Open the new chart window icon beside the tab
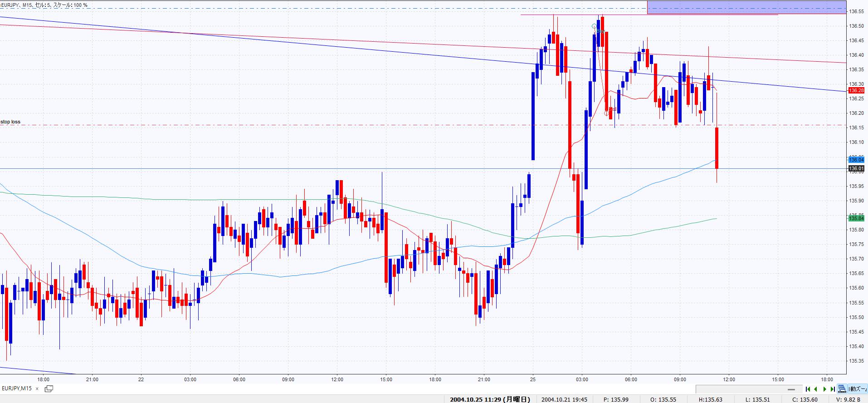The height and width of the screenshot is (403, 868). point(49,388)
